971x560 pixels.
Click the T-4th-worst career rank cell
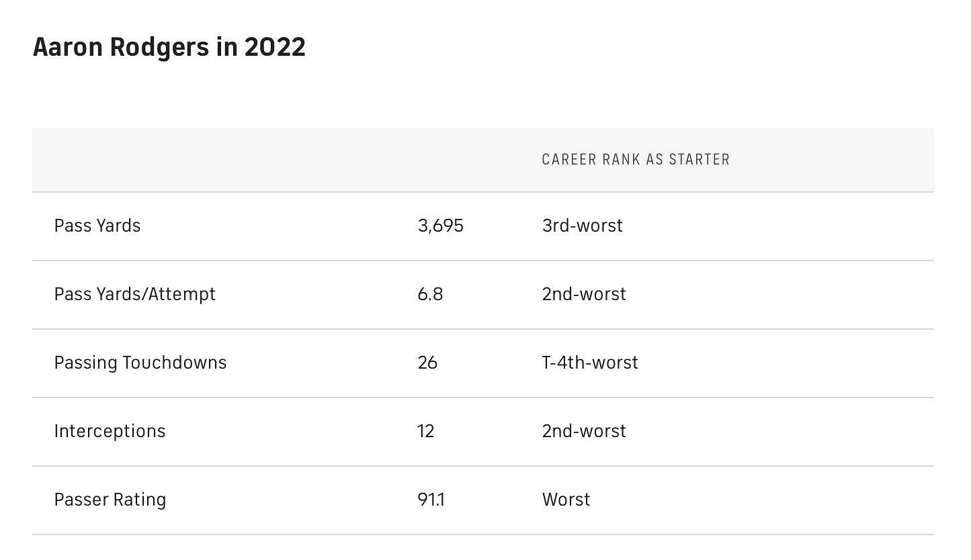coord(590,363)
